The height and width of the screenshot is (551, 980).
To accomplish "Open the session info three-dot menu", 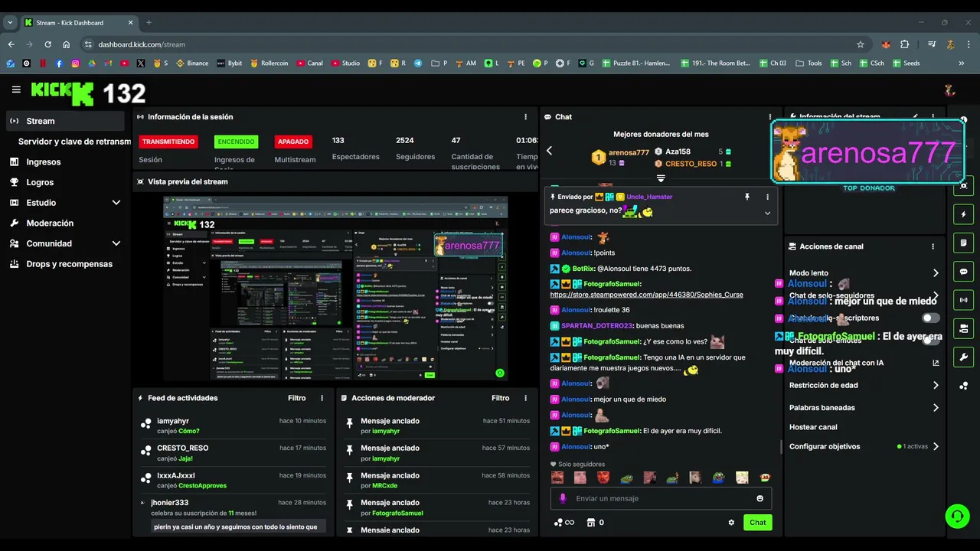I will (525, 117).
